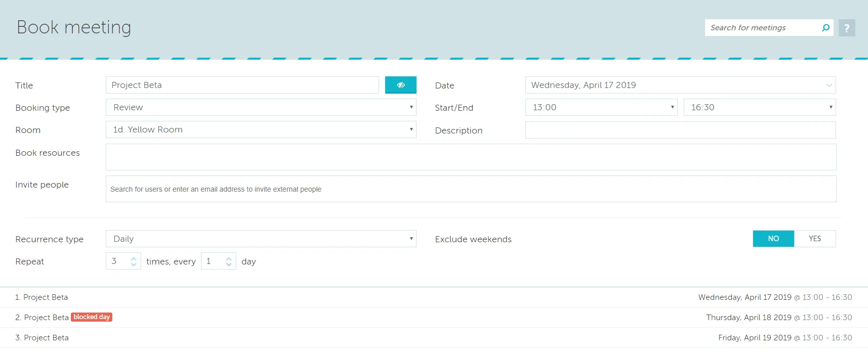The height and width of the screenshot is (355, 868).
Task: Open the Date picker dropdown
Action: pos(680,85)
